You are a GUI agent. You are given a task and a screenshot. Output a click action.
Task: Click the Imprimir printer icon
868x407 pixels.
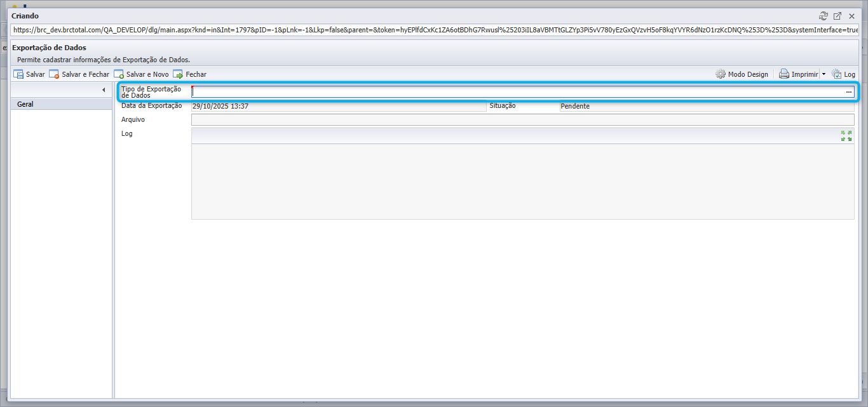pyautogui.click(x=784, y=74)
